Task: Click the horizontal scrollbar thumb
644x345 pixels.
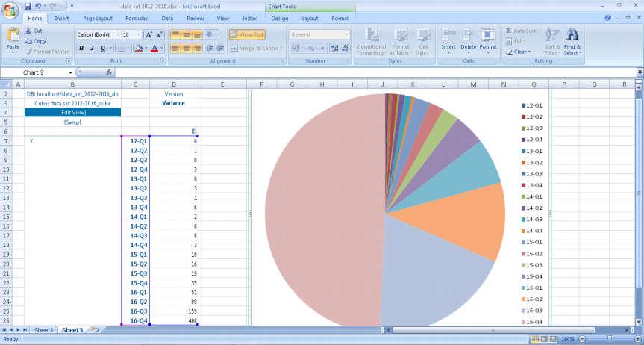Action: pos(493,330)
